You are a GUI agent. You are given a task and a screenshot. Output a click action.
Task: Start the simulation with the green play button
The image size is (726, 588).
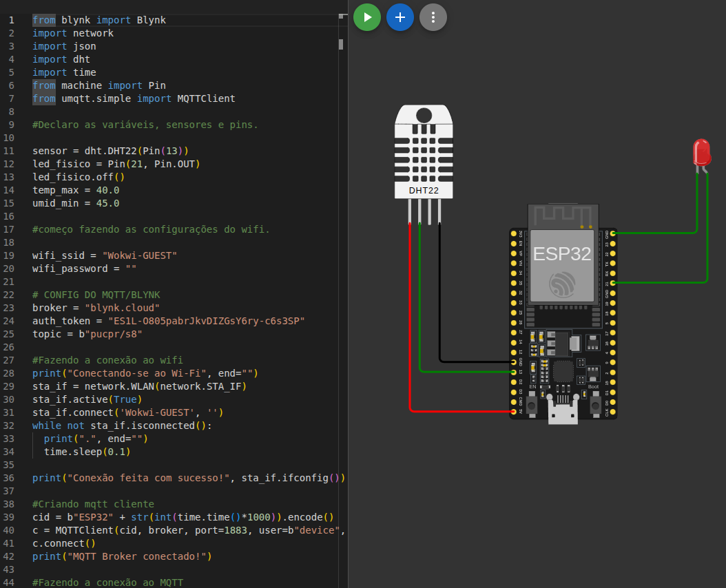(x=367, y=17)
